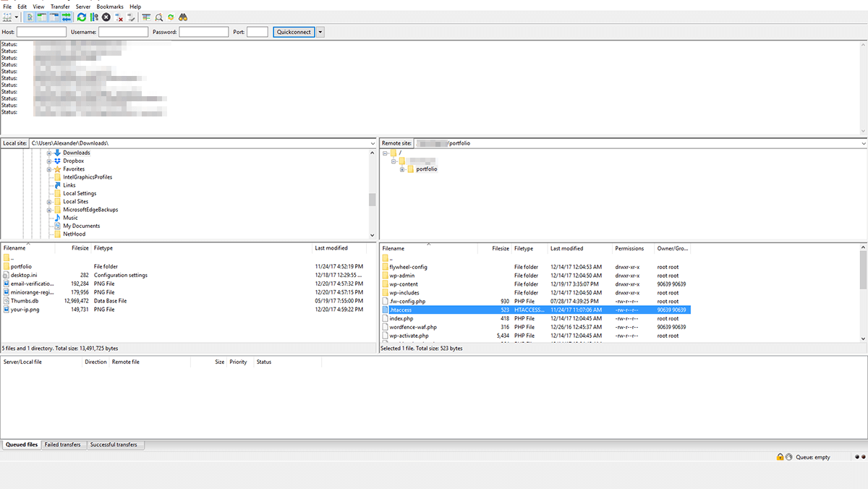This screenshot has width=868, height=489.
Task: Select the My Documents icon
Action: (57, 226)
